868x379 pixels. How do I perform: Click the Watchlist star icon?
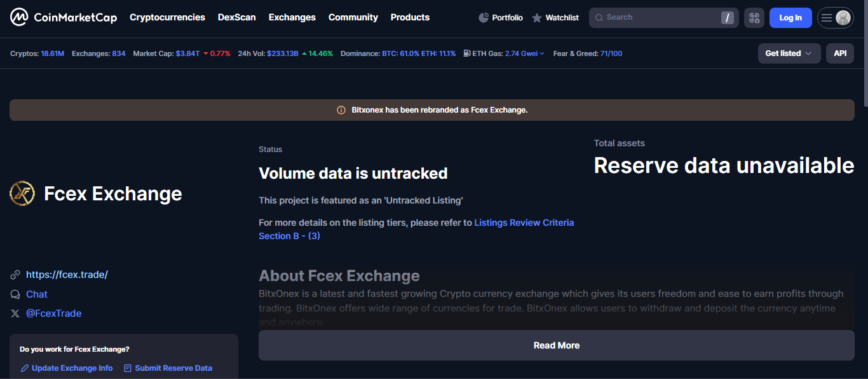tap(537, 18)
